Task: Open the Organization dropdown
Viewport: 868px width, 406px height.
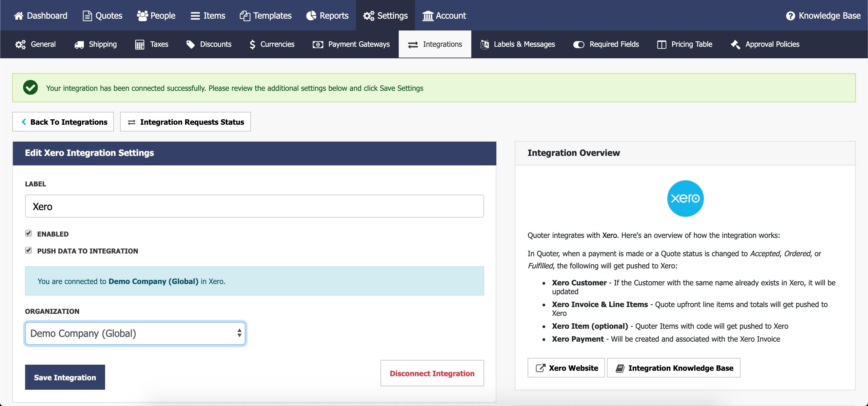Action: click(135, 333)
